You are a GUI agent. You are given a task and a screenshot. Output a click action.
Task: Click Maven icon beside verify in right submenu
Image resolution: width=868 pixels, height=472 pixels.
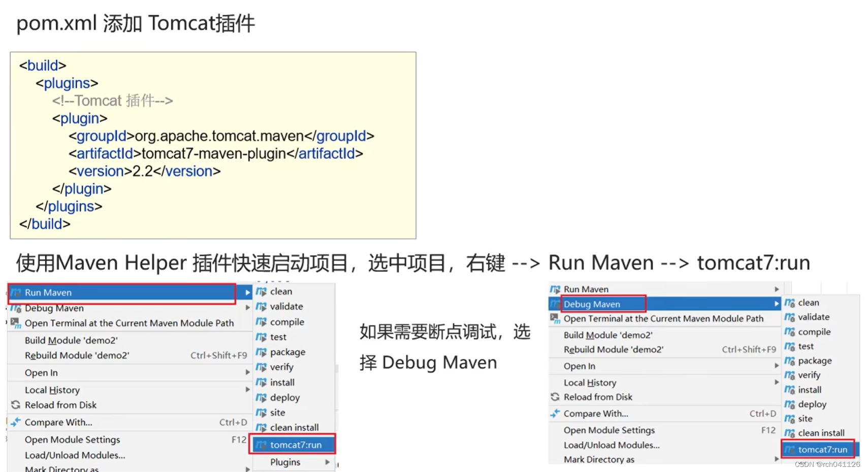click(x=789, y=375)
